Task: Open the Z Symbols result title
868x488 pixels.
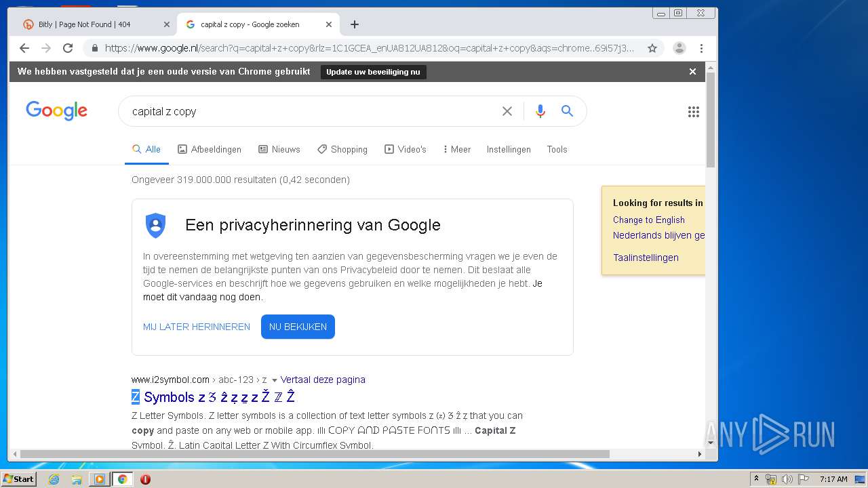Action: [x=213, y=397]
